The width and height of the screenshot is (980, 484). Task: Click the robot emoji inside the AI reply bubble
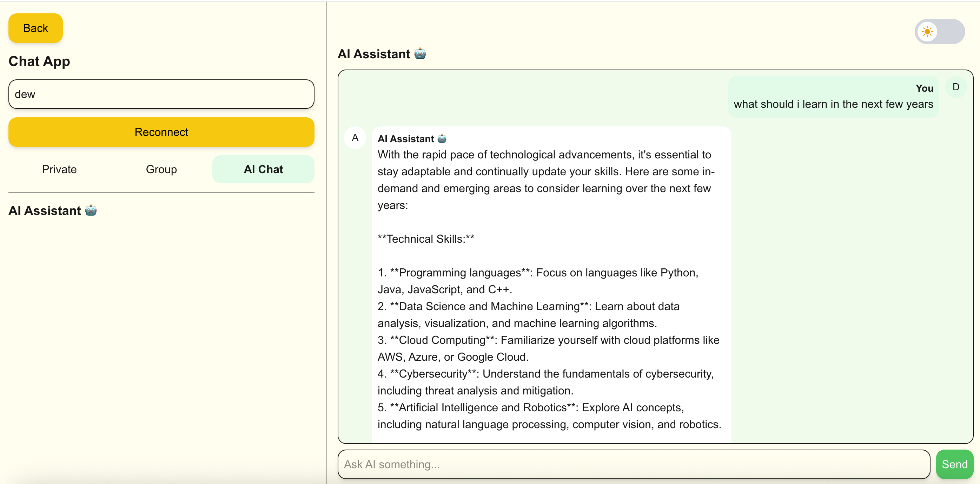coord(441,138)
